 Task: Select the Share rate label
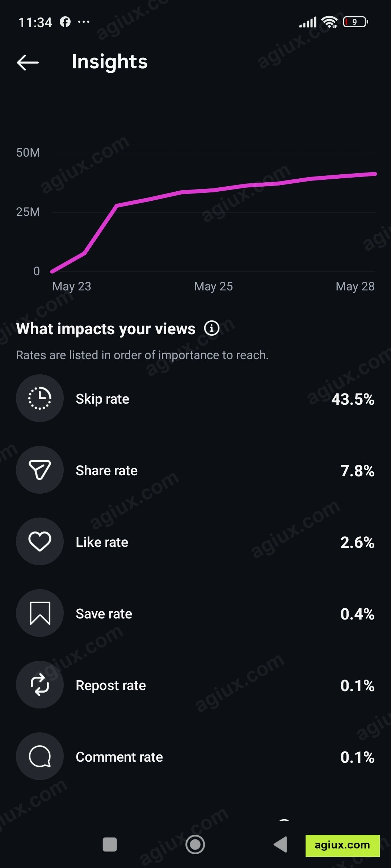tap(106, 471)
